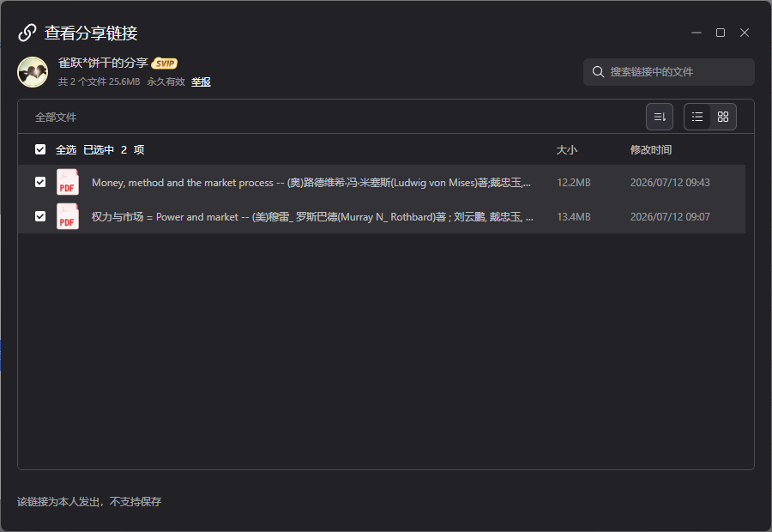Image resolution: width=772 pixels, height=532 pixels.
Task: Uncheck the 权力与市场 Power and market file
Action: coord(40,216)
